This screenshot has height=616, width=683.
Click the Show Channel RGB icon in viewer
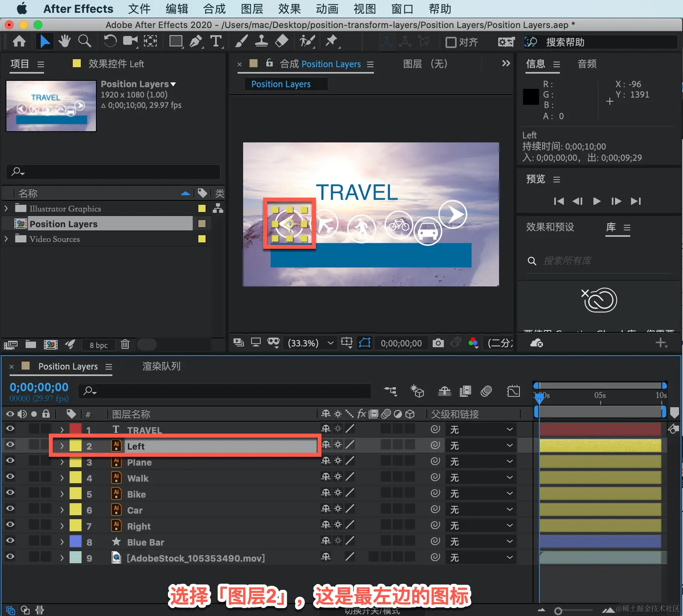click(473, 343)
